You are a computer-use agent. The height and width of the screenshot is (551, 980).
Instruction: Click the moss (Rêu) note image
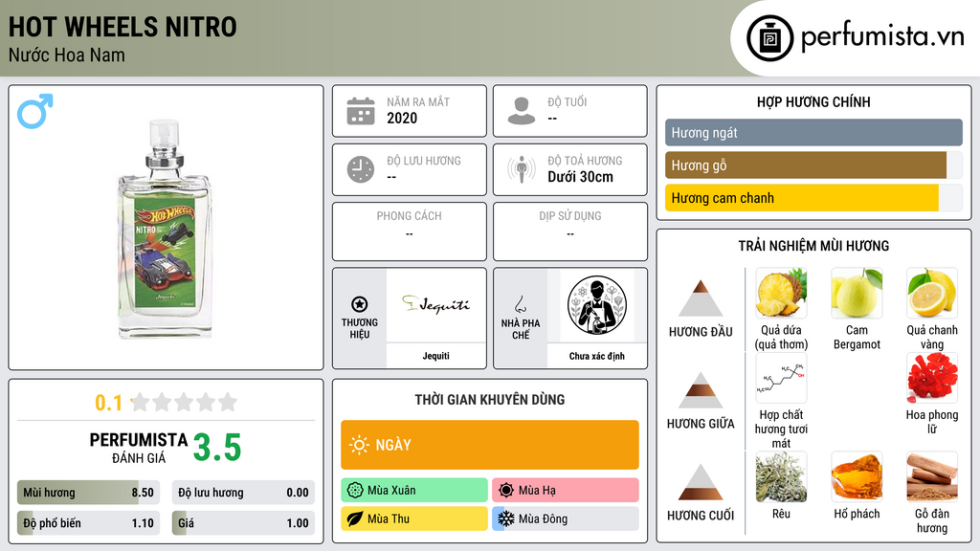781,477
